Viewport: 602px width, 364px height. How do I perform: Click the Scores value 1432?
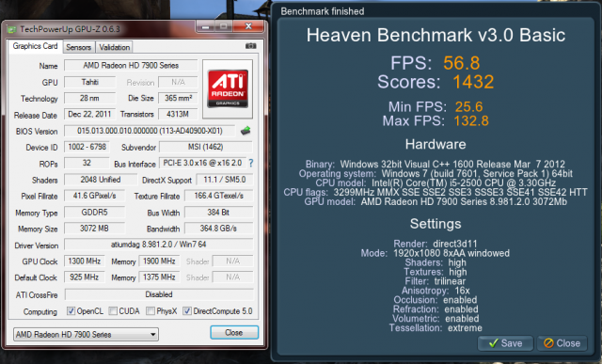coord(473,82)
